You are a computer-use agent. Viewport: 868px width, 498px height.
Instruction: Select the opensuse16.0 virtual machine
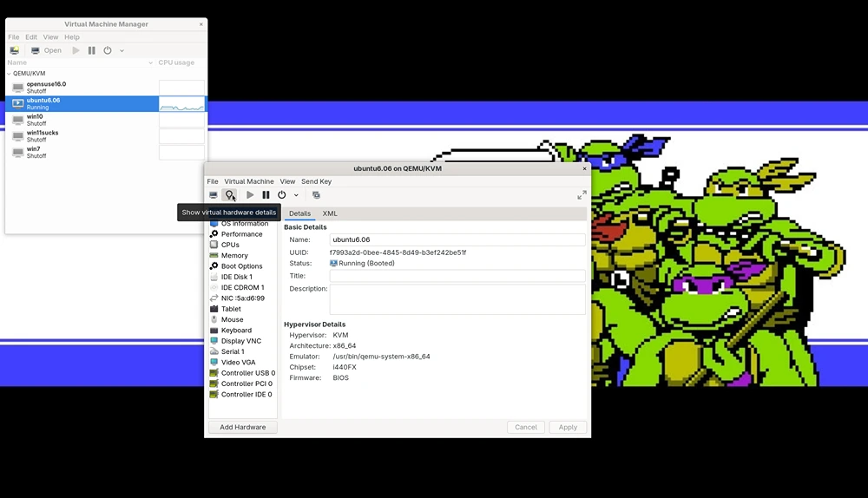[x=82, y=87]
